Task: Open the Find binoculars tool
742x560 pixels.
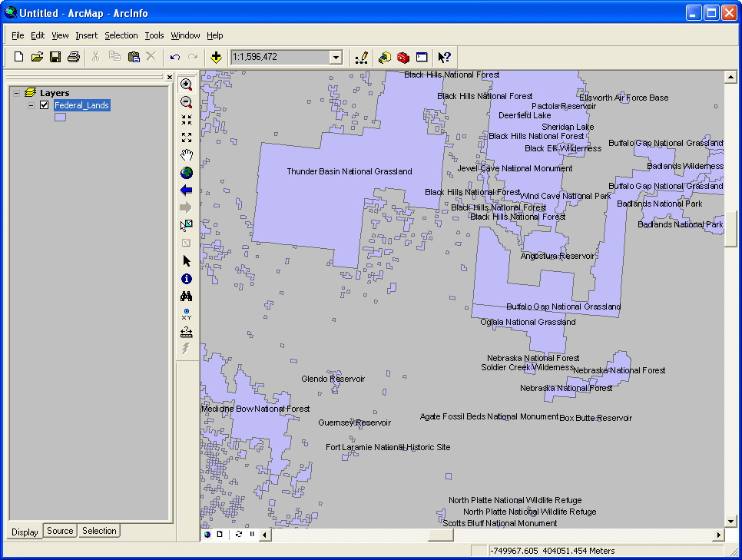Action: pos(186,297)
